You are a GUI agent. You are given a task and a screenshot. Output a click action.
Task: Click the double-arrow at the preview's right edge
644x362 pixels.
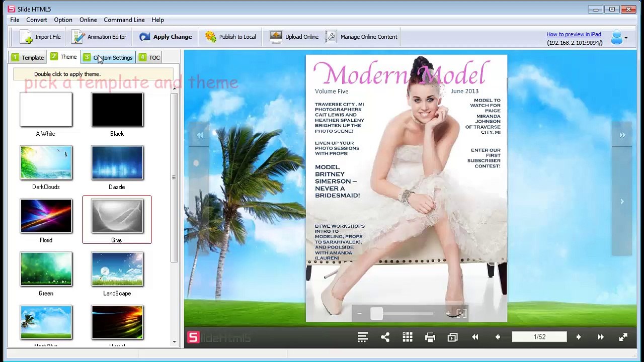coord(622,135)
